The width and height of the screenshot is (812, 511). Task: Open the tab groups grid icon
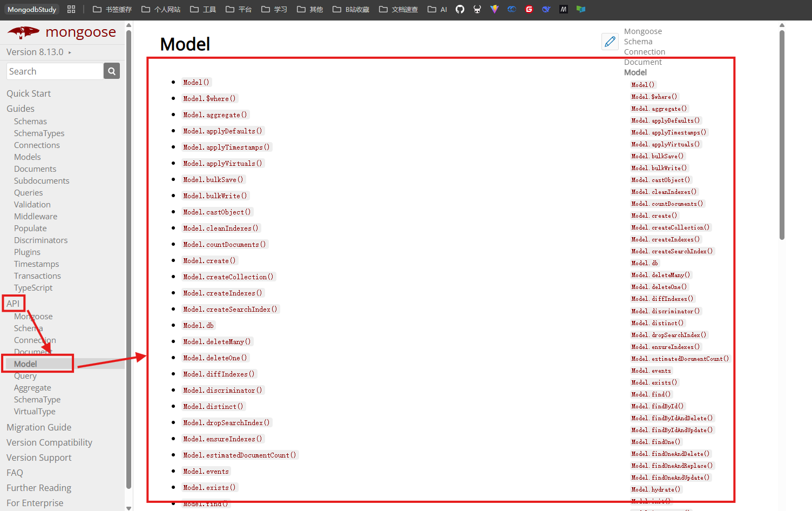71,9
